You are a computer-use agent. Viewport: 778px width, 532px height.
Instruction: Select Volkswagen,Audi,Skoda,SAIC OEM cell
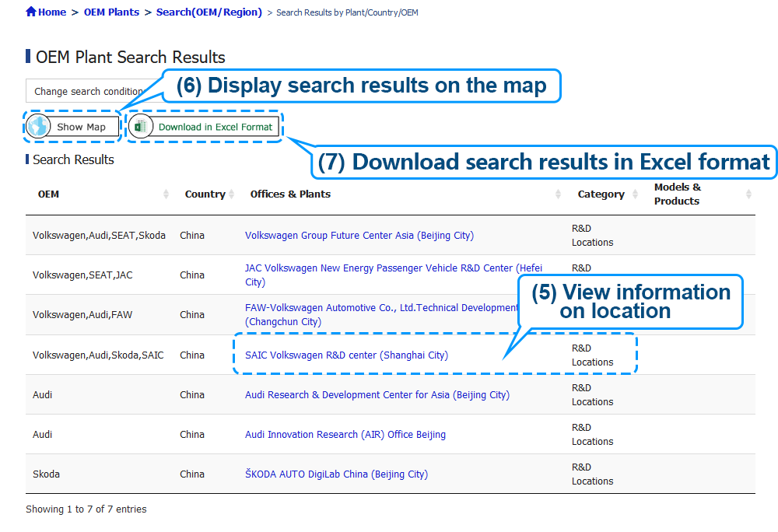tap(98, 355)
